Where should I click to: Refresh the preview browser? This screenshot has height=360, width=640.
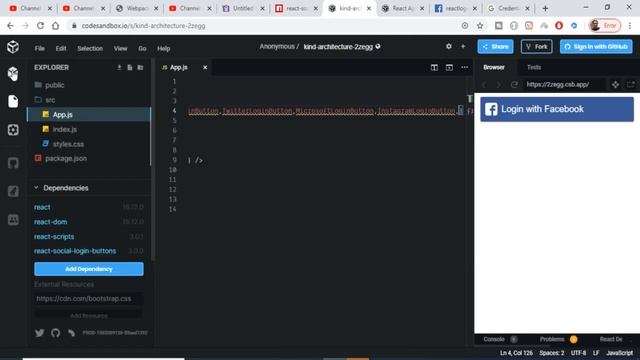click(x=514, y=84)
